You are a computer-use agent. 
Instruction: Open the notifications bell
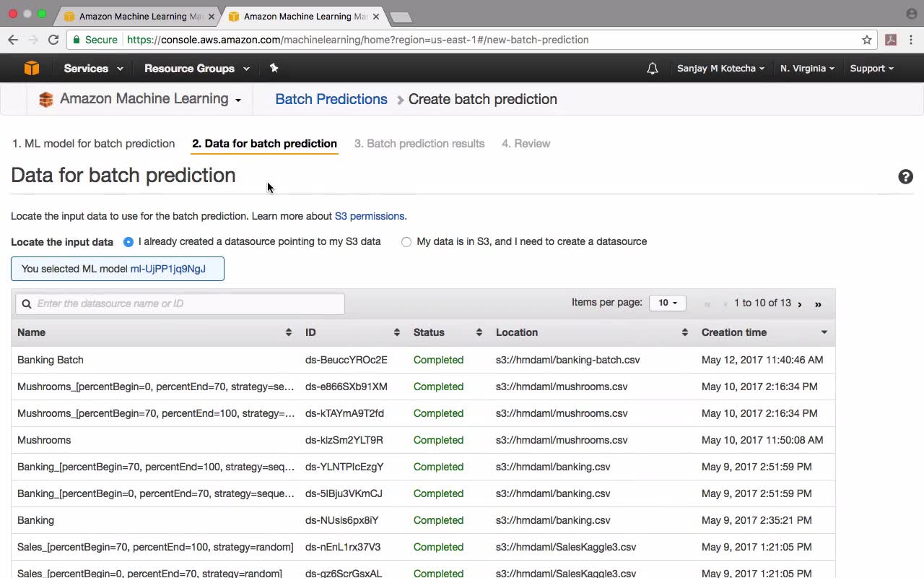653,69
